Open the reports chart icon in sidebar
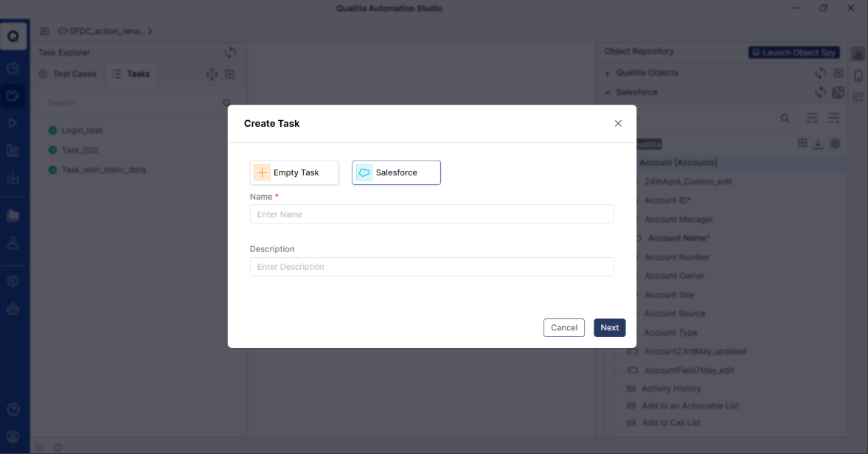This screenshot has height=454, width=868. pyautogui.click(x=13, y=150)
